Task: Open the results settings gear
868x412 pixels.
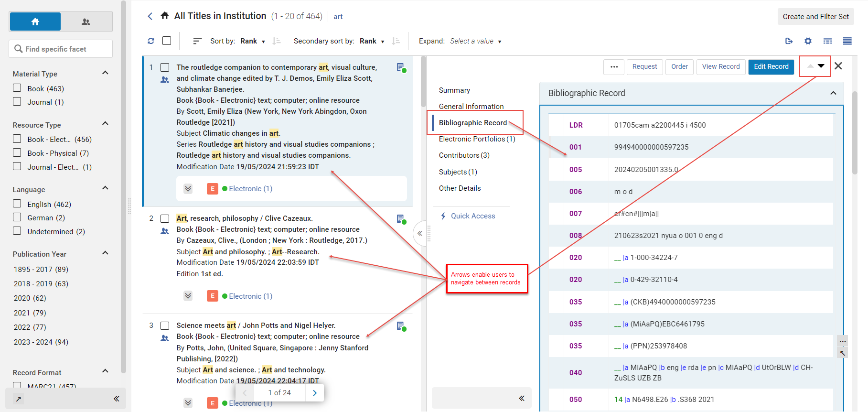Action: coord(808,41)
